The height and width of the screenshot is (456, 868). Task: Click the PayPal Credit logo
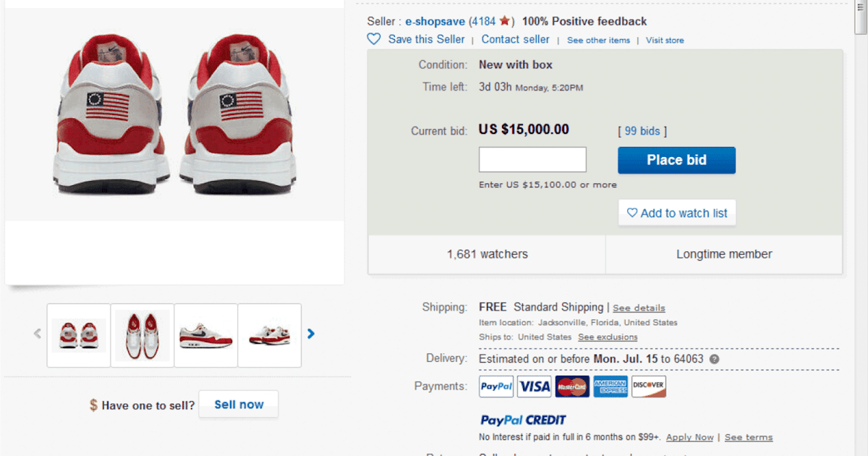[522, 420]
